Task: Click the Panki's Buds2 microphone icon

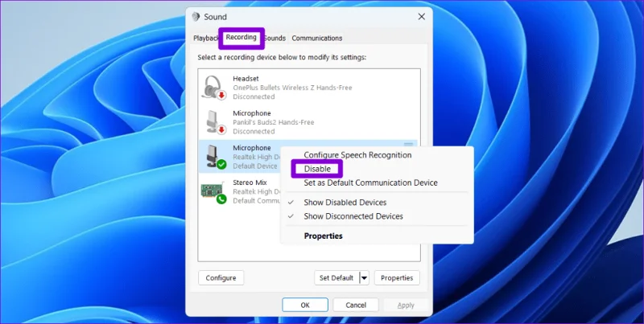Action: 214,122
